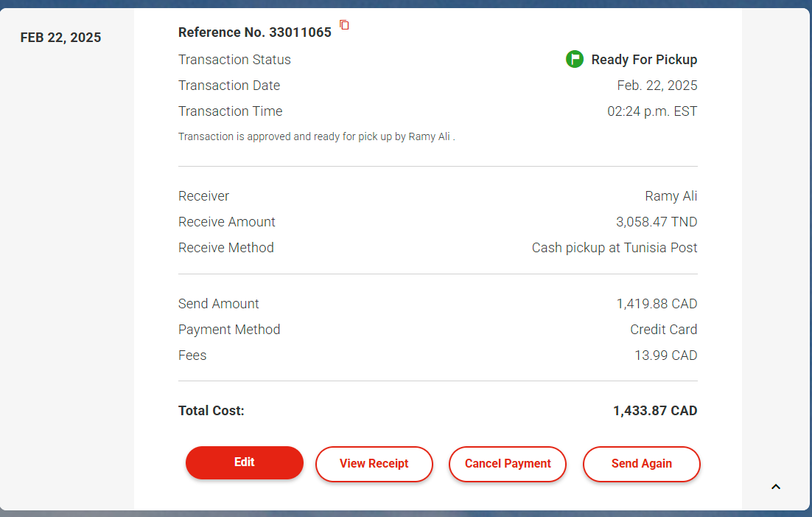Image resolution: width=812 pixels, height=517 pixels.
Task: Copy the reference number using copy icon
Action: 344,25
